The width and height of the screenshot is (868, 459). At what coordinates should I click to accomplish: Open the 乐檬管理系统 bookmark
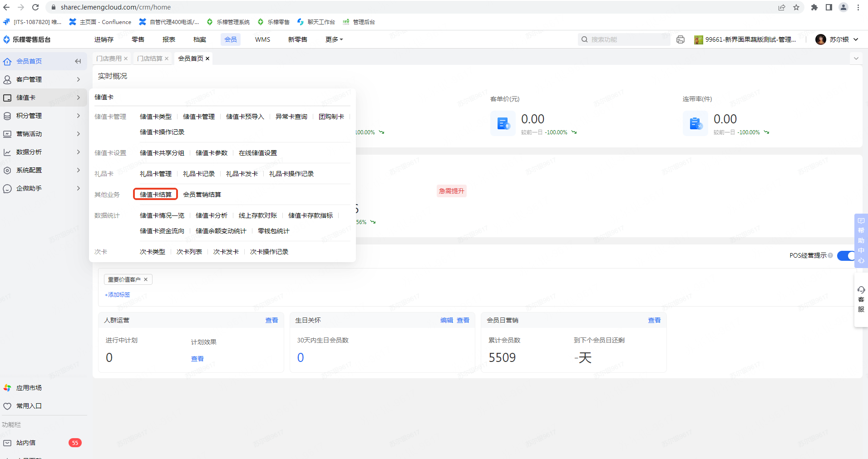(x=228, y=22)
